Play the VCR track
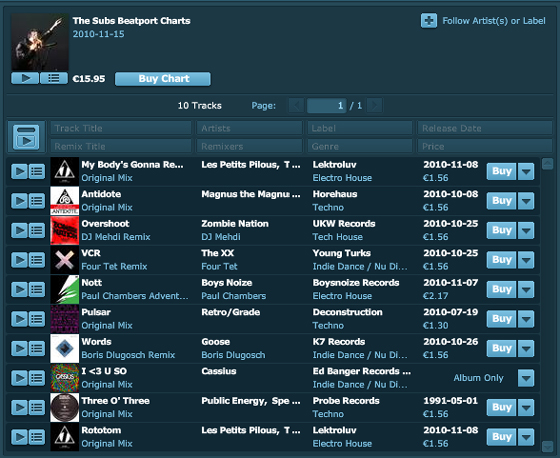The image size is (560, 458). coord(20,260)
